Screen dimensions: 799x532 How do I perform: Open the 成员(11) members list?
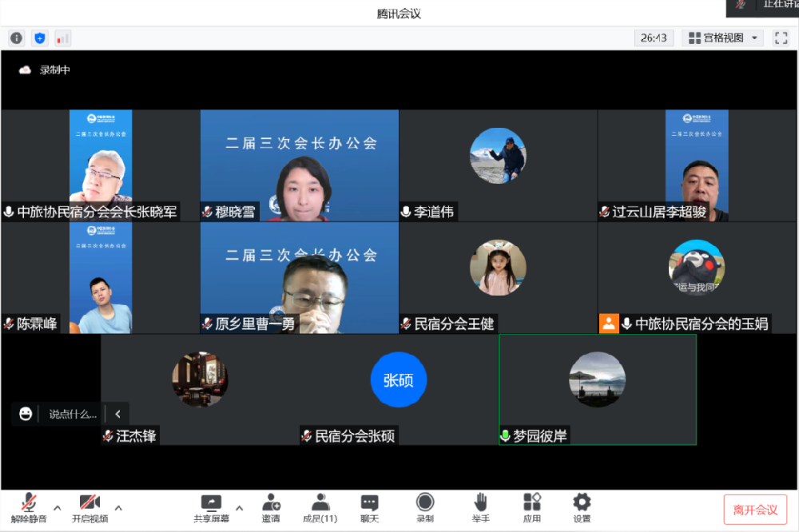pos(320,508)
